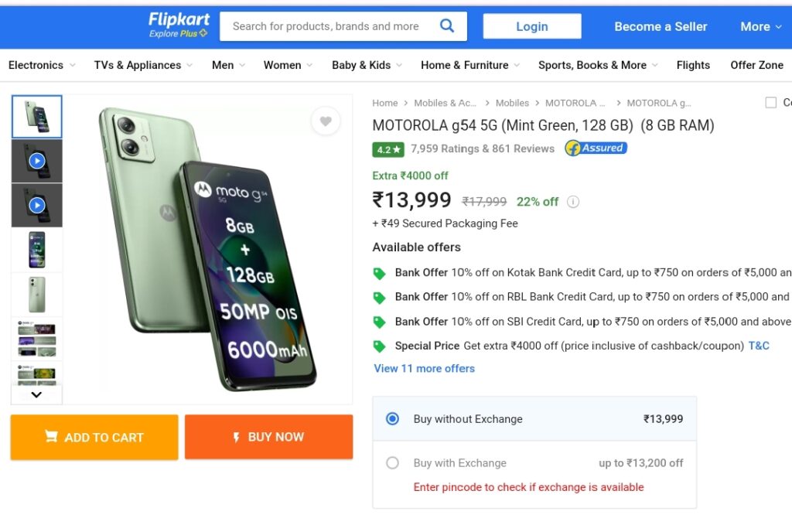The image size is (792, 532).
Task: Expand the Electronics category dropdown
Action: point(42,65)
